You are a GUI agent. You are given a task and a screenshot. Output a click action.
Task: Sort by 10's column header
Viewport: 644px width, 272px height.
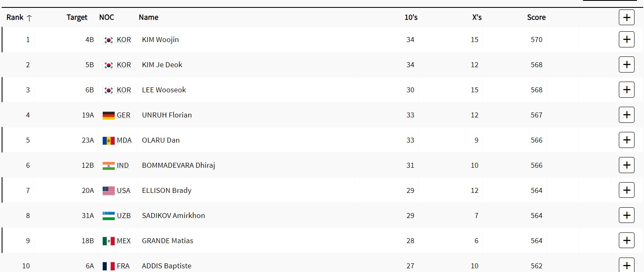410,17
